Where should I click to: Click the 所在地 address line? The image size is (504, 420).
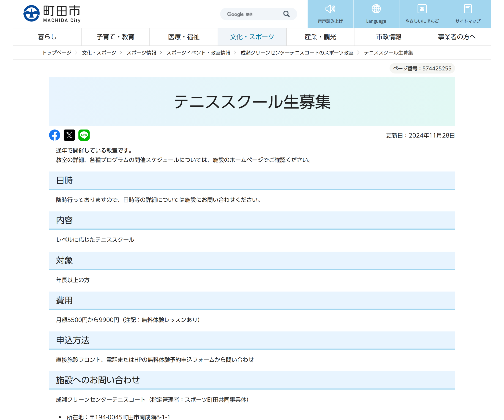(x=118, y=417)
